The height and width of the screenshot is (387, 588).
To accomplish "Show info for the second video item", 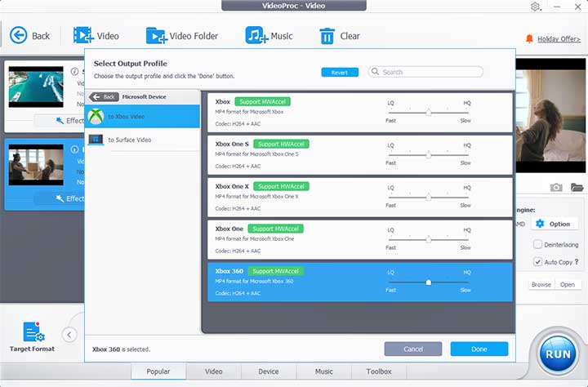I will point(74,149).
